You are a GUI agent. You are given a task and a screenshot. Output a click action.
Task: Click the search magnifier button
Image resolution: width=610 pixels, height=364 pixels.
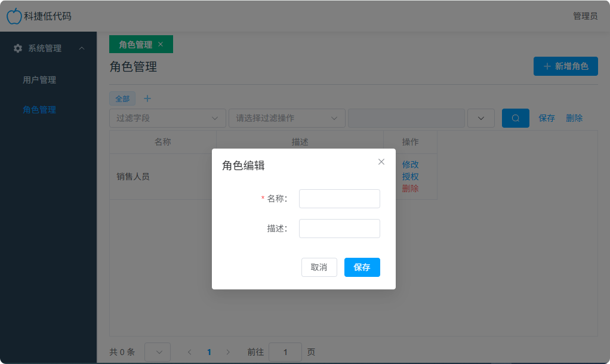coord(515,118)
